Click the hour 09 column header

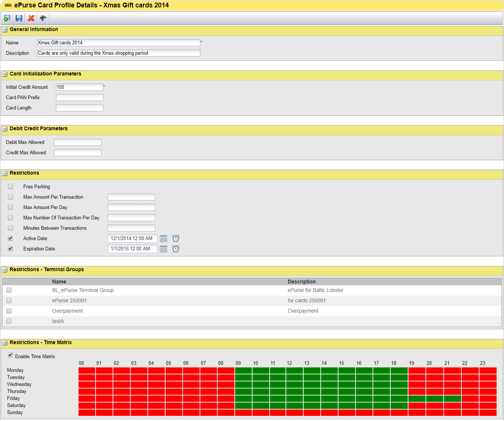tap(238, 363)
